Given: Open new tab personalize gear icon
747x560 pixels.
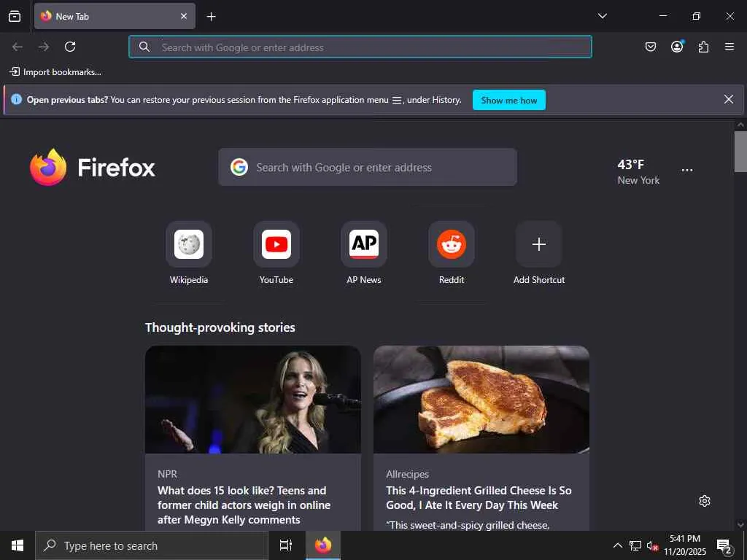Looking at the screenshot, I should coord(705,501).
